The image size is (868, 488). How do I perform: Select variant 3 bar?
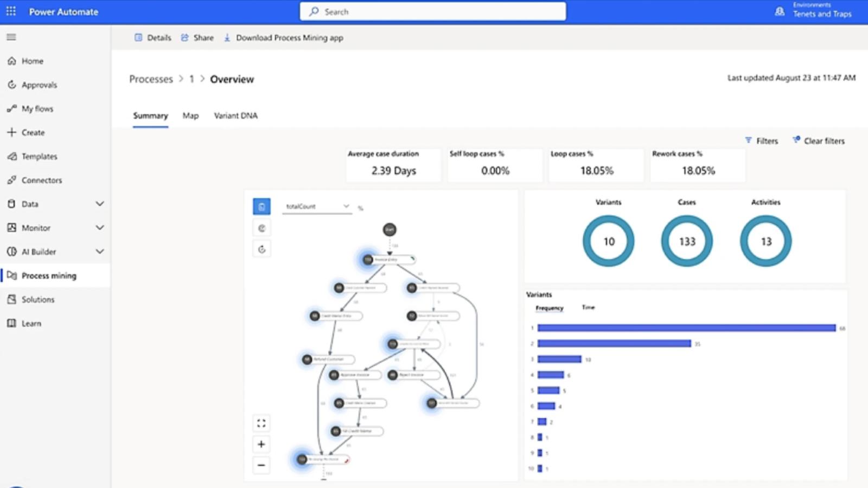tap(559, 359)
